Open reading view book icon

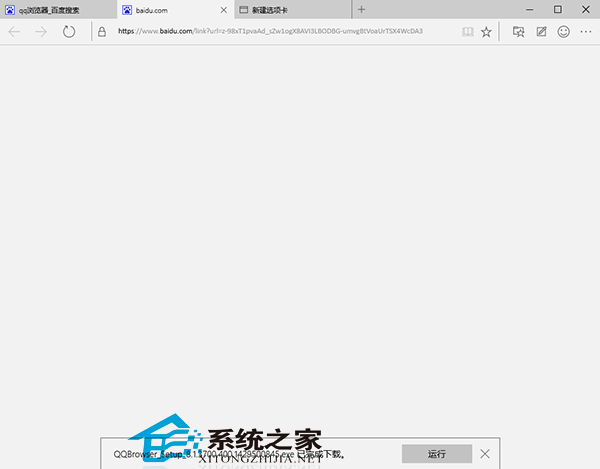[468, 32]
